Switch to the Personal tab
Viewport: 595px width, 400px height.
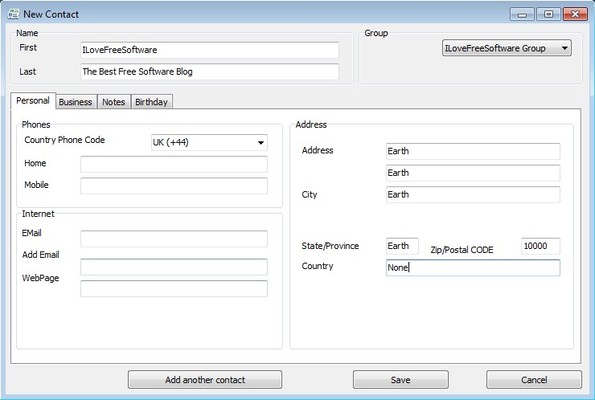click(33, 101)
